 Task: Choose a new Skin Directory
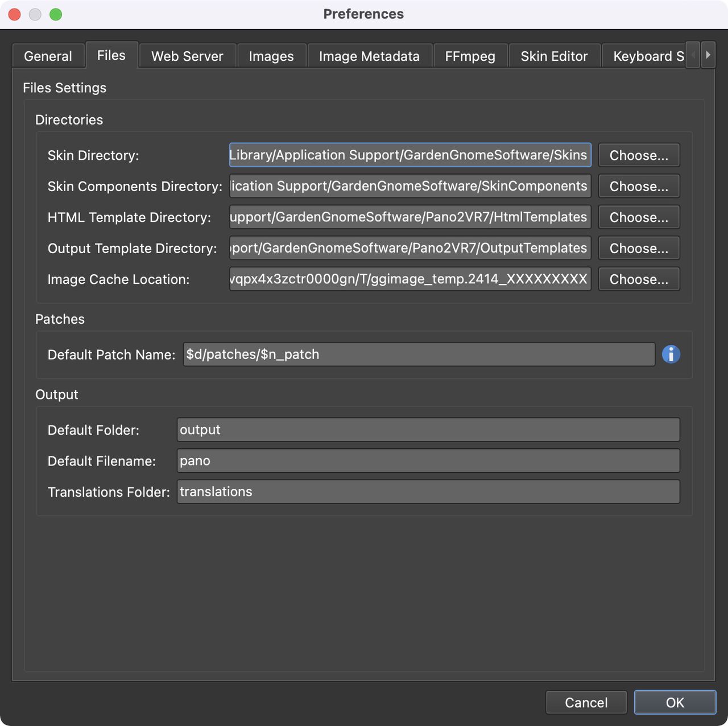point(639,155)
